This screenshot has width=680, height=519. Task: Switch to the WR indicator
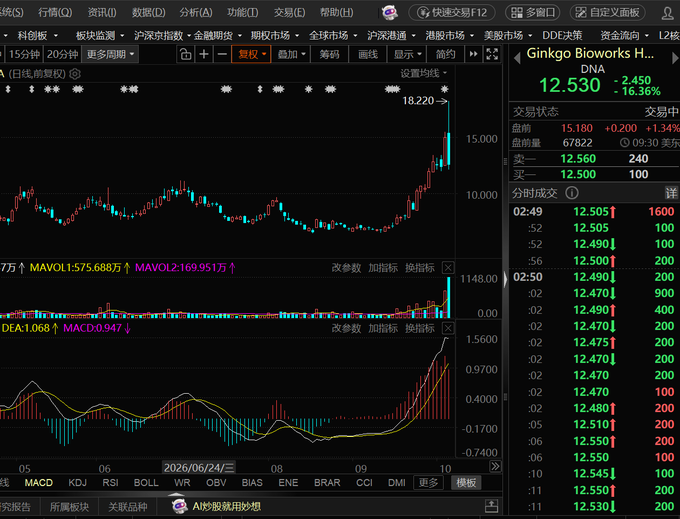[182, 483]
